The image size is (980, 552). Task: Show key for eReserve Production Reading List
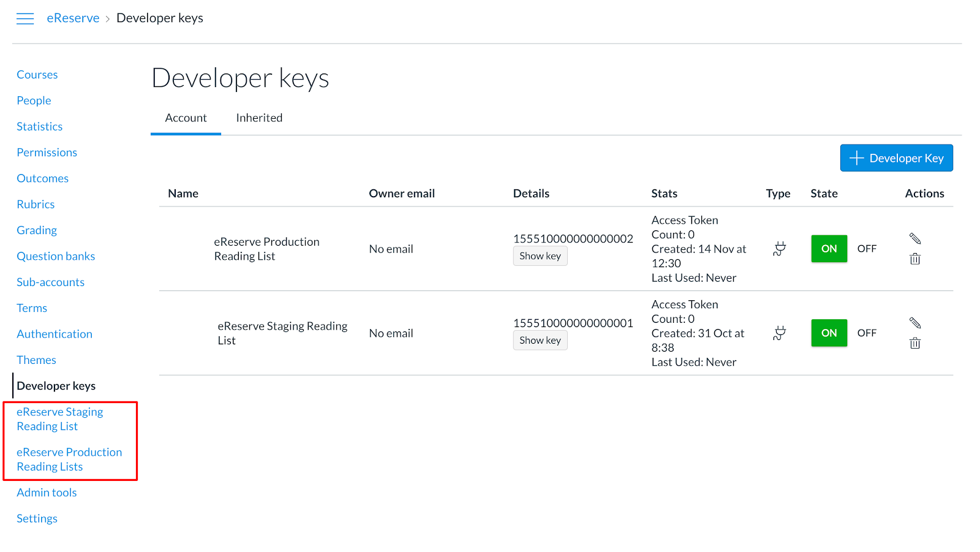tap(540, 256)
